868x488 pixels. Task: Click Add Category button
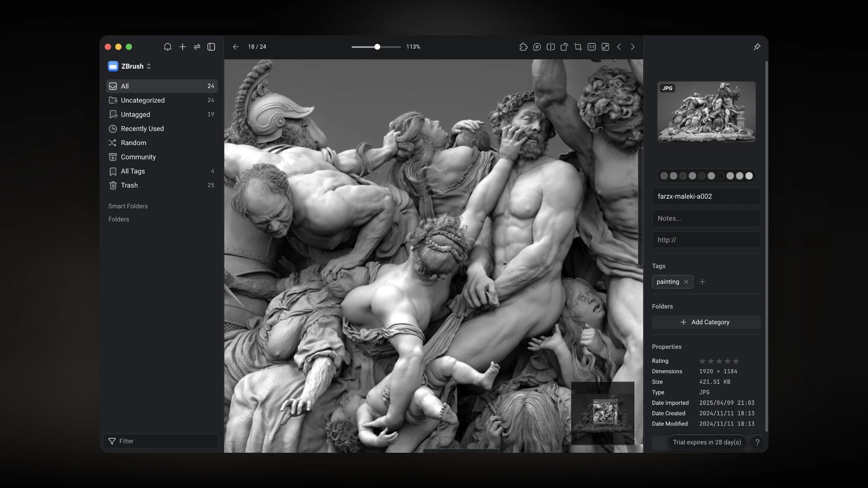pos(706,322)
